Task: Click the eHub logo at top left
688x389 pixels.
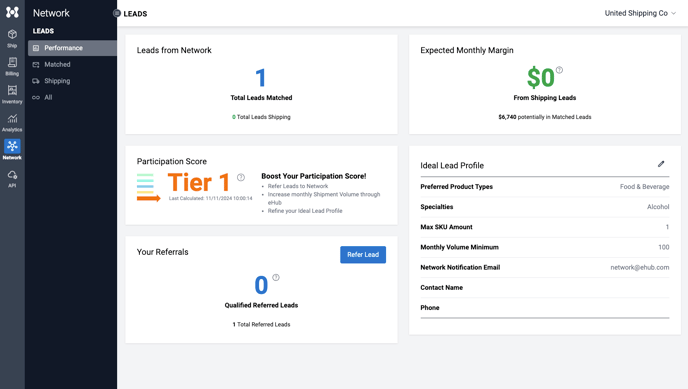Action: click(x=12, y=12)
